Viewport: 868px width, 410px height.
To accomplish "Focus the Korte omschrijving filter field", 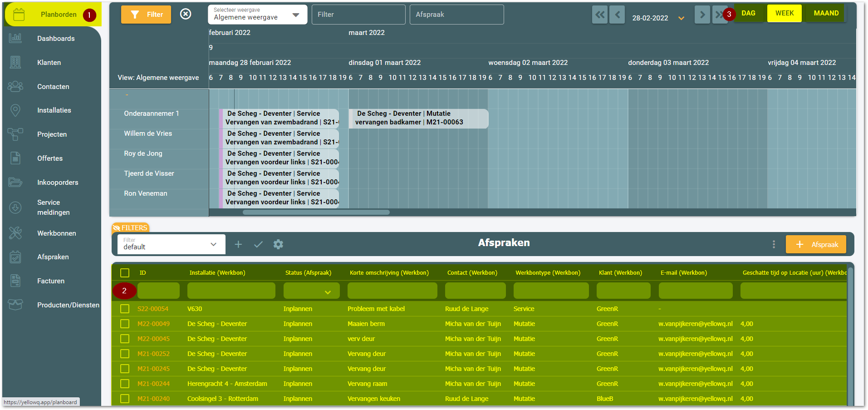I will (392, 291).
